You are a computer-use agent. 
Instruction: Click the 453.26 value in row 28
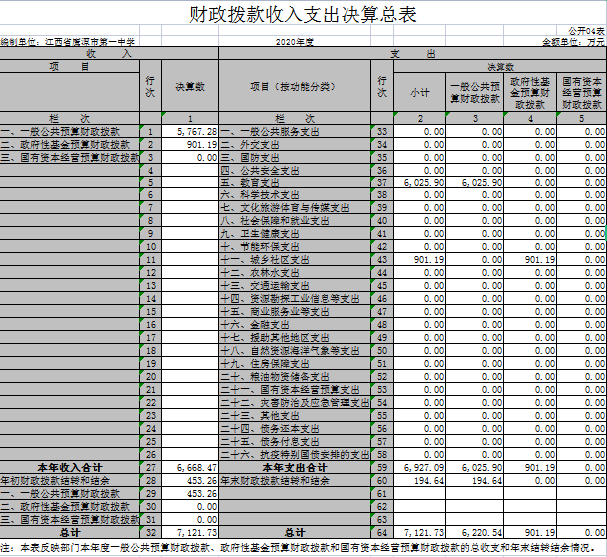click(x=202, y=481)
